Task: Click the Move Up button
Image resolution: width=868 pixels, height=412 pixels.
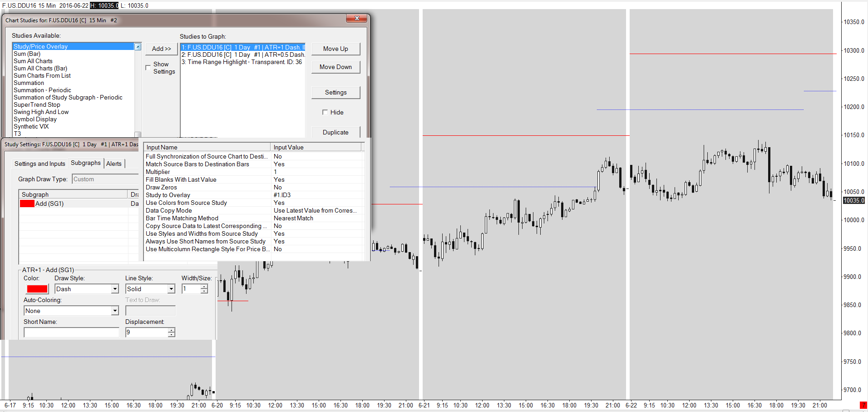Action: click(x=335, y=49)
